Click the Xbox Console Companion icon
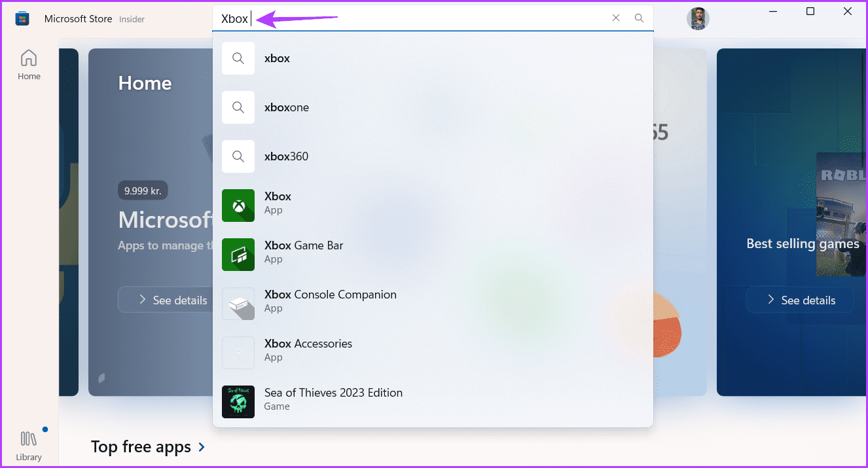The height and width of the screenshot is (468, 868). click(x=238, y=304)
